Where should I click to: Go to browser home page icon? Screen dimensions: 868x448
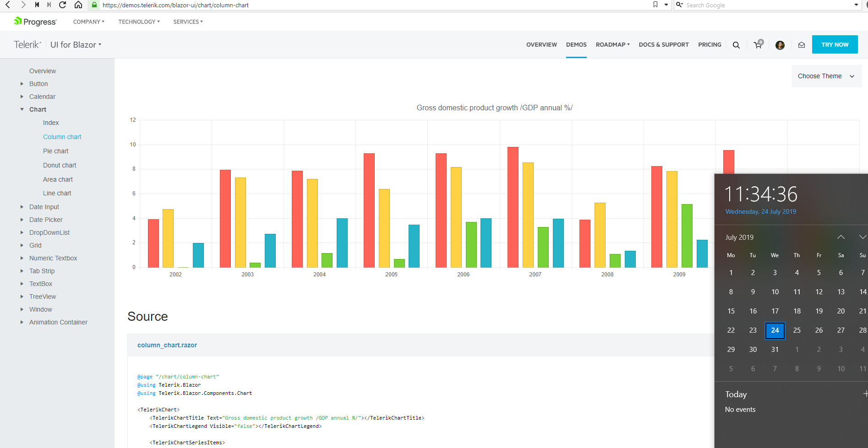pyautogui.click(x=78, y=5)
